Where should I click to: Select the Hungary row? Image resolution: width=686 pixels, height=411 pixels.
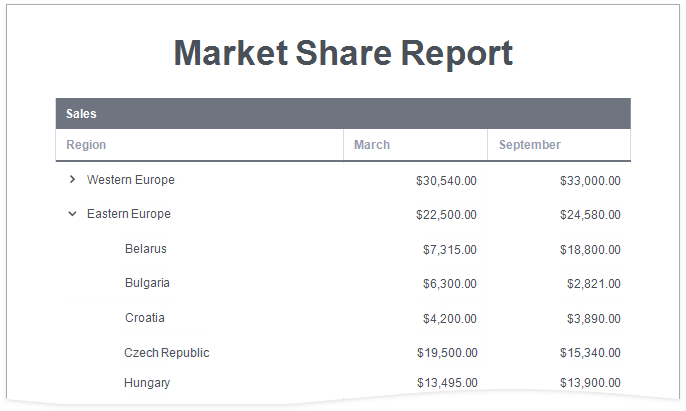[x=147, y=383]
